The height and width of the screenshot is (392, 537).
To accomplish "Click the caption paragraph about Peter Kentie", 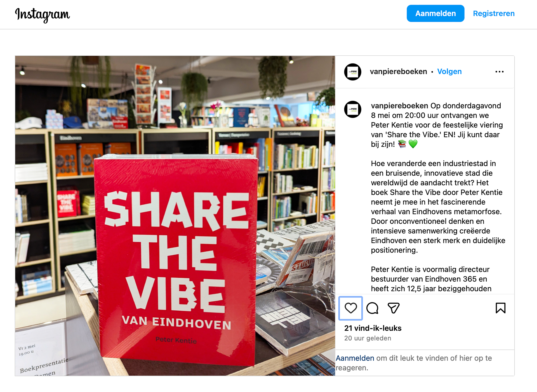I will [x=431, y=279].
